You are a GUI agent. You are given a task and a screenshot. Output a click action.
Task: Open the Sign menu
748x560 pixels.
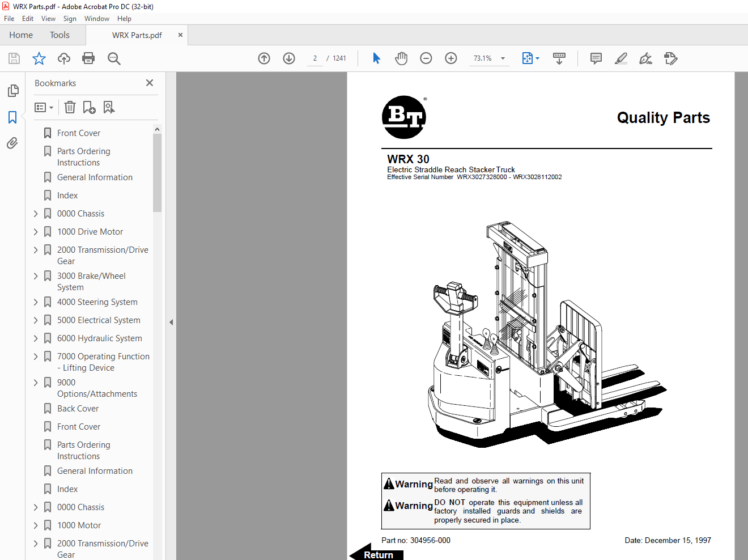coord(70,19)
